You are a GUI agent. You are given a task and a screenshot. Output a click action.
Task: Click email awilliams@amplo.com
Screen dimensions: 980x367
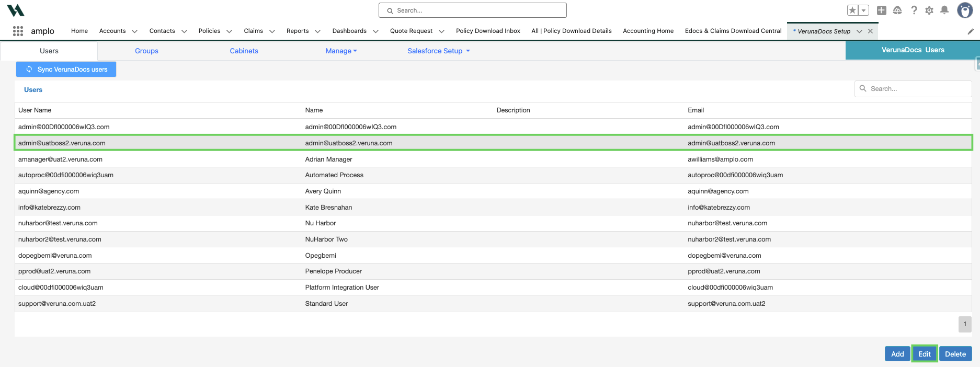click(720, 159)
